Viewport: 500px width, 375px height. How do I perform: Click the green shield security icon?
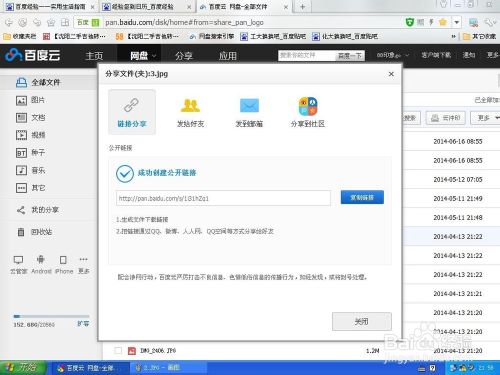tap(410, 22)
